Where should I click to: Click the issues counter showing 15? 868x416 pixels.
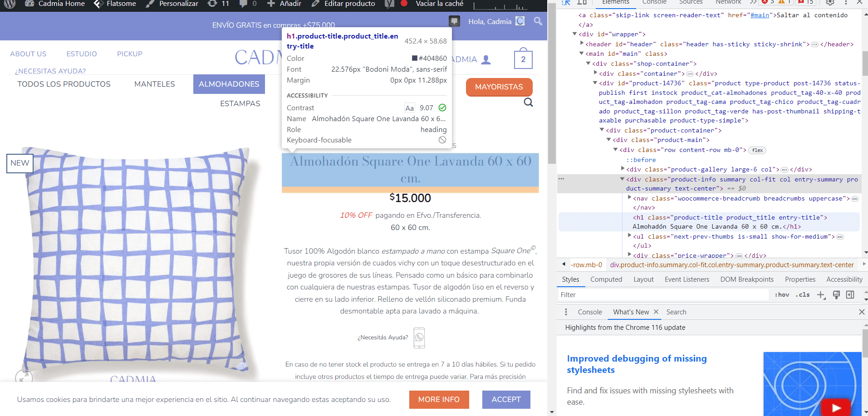[x=806, y=2]
